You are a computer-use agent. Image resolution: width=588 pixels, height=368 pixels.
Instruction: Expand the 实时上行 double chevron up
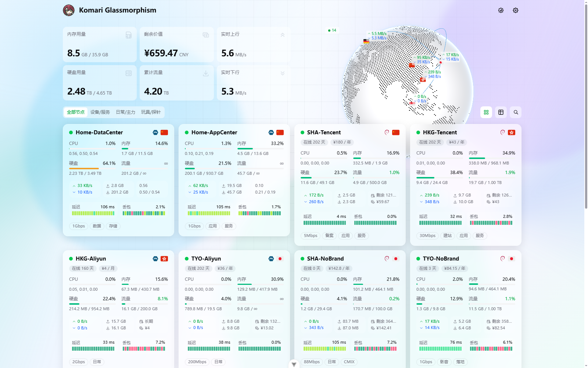[x=283, y=35]
